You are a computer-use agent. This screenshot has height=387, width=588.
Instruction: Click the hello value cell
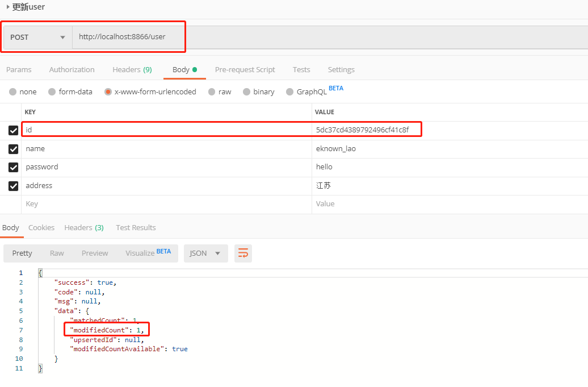450,167
